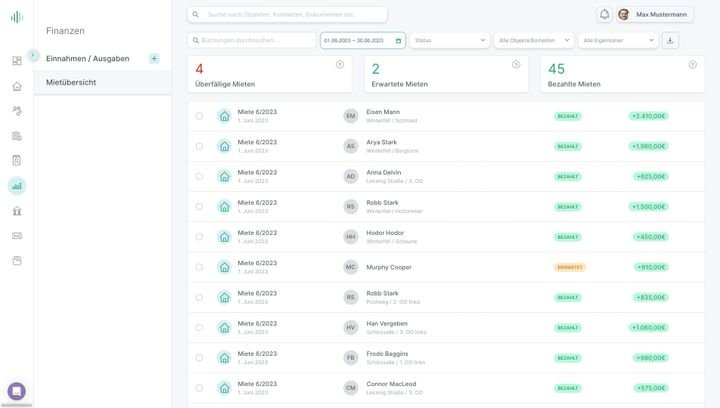Click the plus icon next to Einnahmen / Ausgaben
720x408 pixels.
[x=154, y=58]
